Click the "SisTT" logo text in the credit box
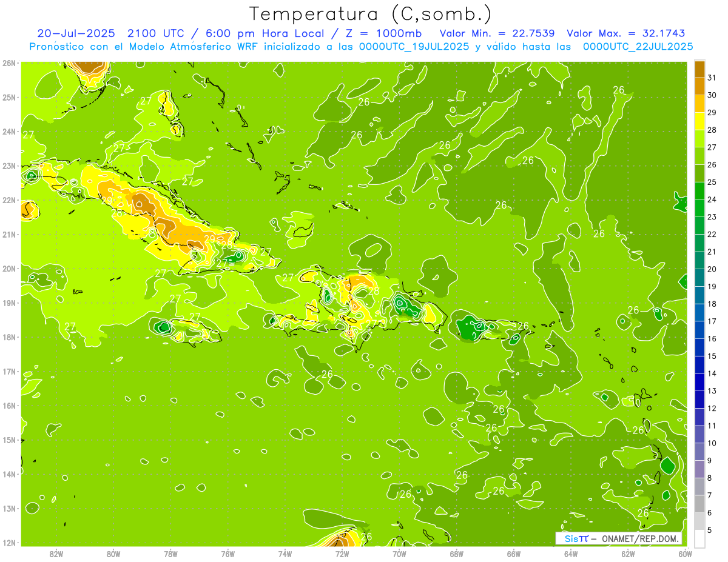 [x=576, y=538]
